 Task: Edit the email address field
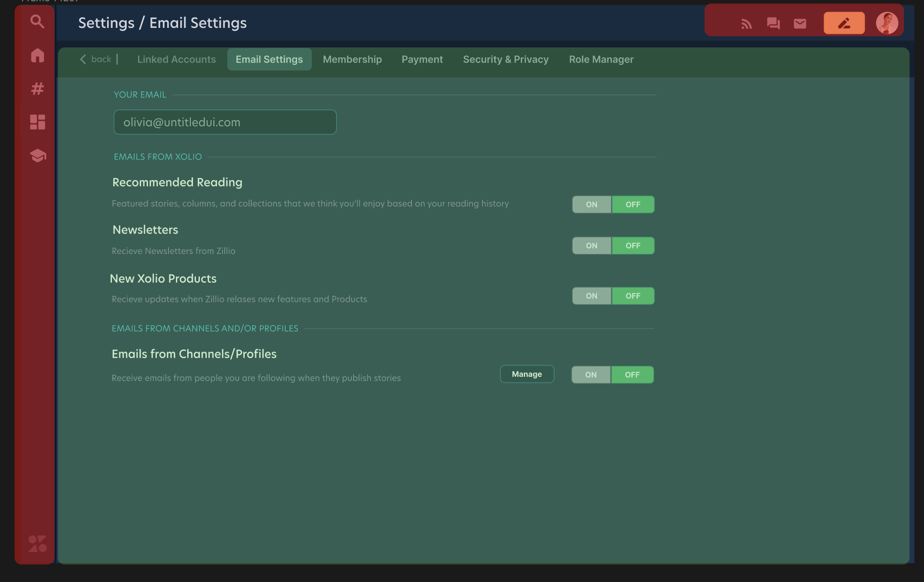point(225,122)
